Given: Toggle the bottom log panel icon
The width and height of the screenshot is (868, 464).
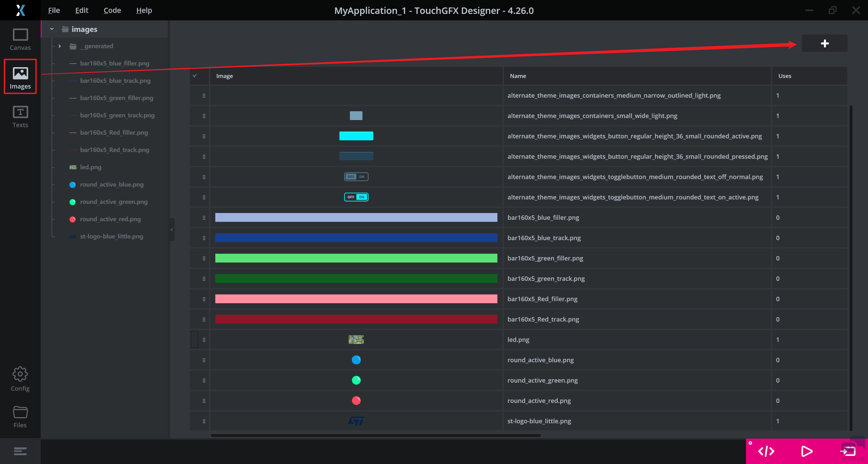Looking at the screenshot, I should [20, 451].
